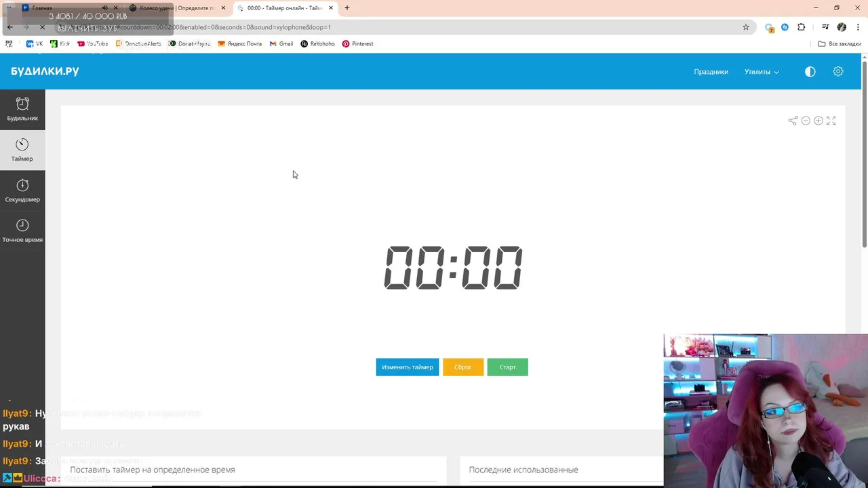Open the Будильник alarm clock section

(x=22, y=109)
